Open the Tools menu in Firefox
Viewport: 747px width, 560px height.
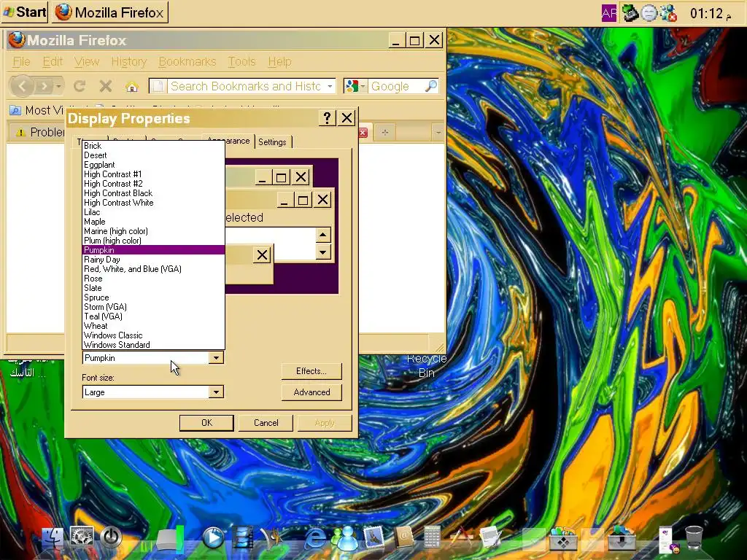(x=241, y=62)
